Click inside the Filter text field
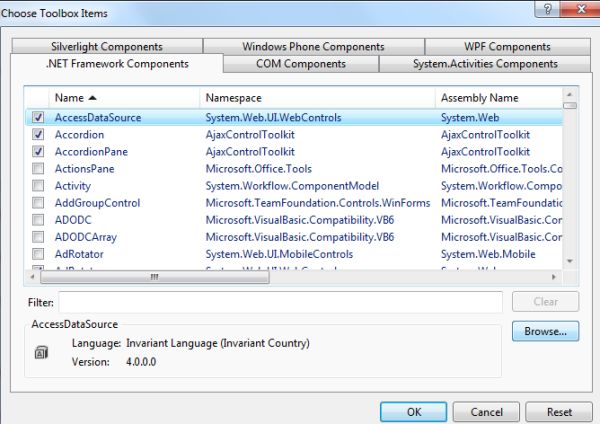Image resolution: width=600 pixels, height=424 pixels. 280,302
